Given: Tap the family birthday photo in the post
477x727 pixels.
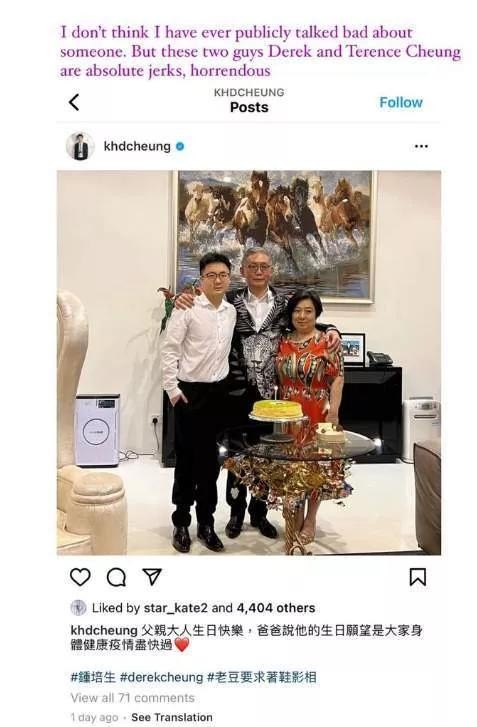Looking at the screenshot, I should coord(249,363).
